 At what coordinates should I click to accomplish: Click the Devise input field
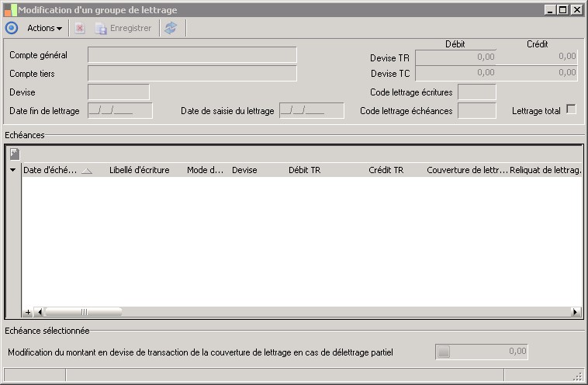click(x=119, y=92)
